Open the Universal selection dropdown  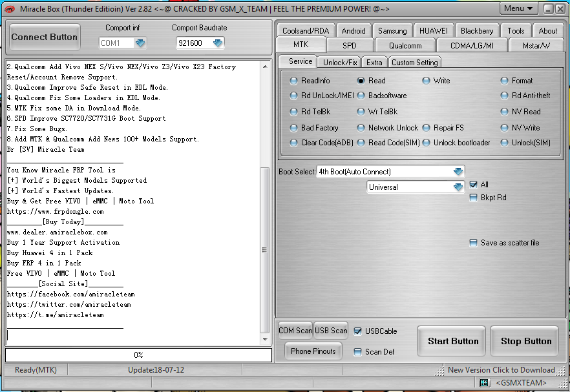tap(458, 186)
